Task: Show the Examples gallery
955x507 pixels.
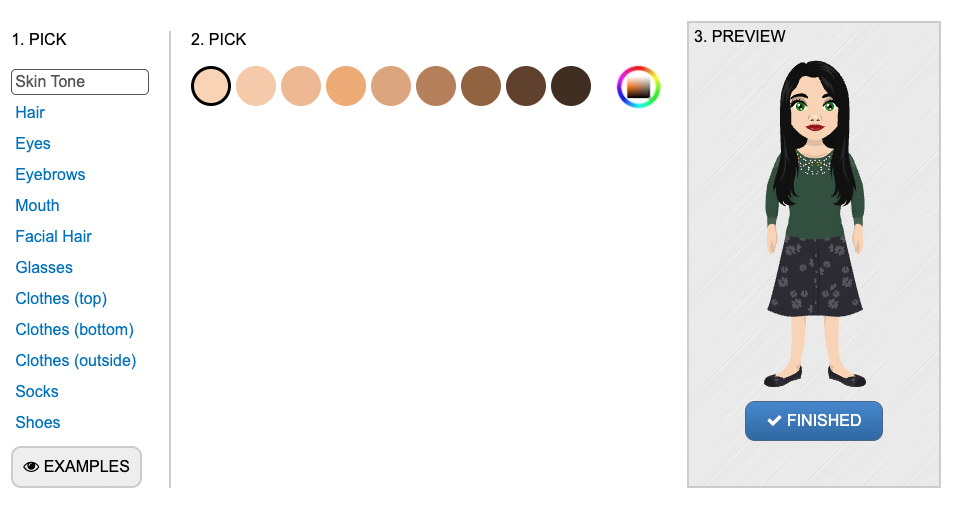Action: pos(76,467)
